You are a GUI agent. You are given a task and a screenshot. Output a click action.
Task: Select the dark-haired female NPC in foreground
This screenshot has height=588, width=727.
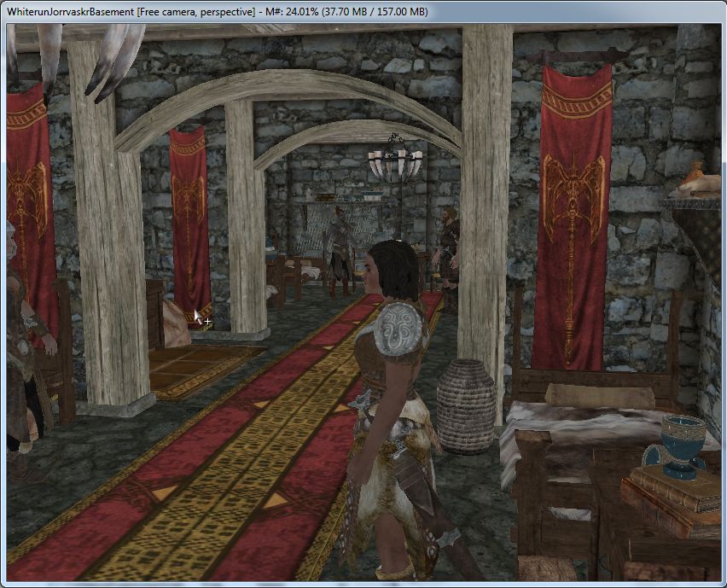click(394, 410)
